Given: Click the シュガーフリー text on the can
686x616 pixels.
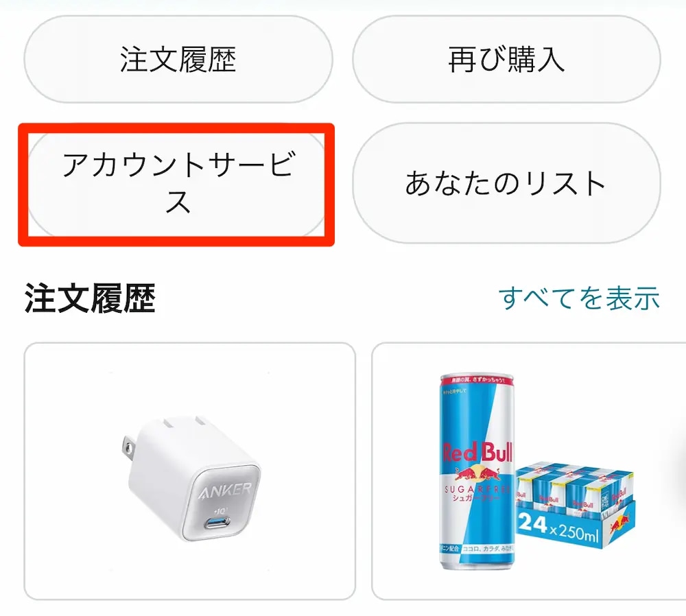Looking at the screenshot, I should pyautogui.click(x=476, y=499).
